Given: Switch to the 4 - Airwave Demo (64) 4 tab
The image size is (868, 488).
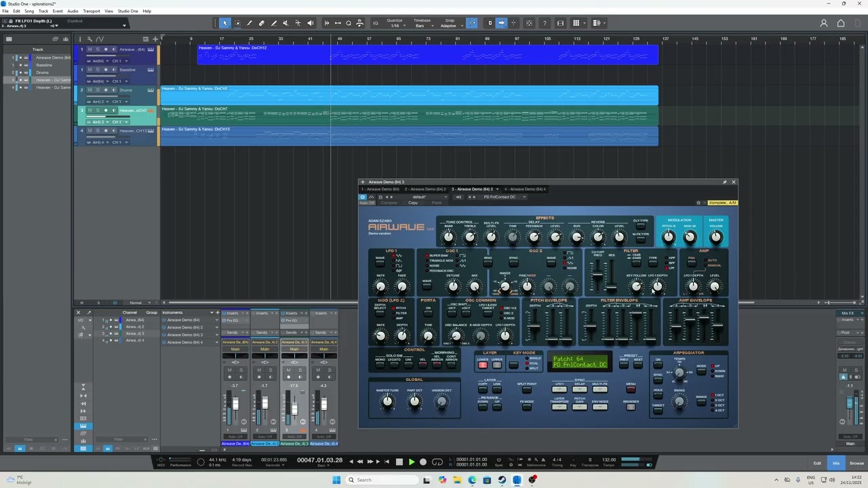Looking at the screenshot, I should pyautogui.click(x=526, y=189).
